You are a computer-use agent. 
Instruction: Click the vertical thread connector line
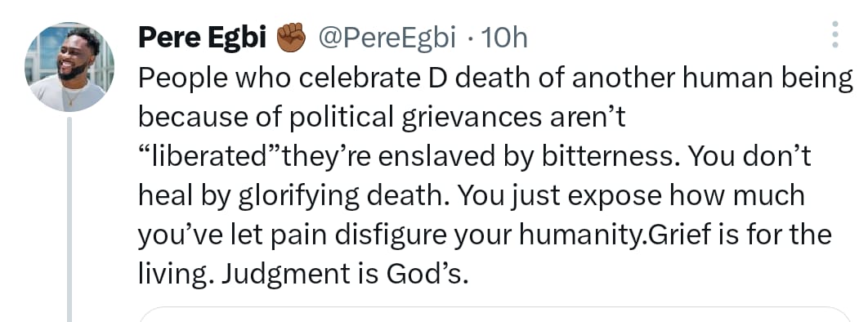[69, 219]
